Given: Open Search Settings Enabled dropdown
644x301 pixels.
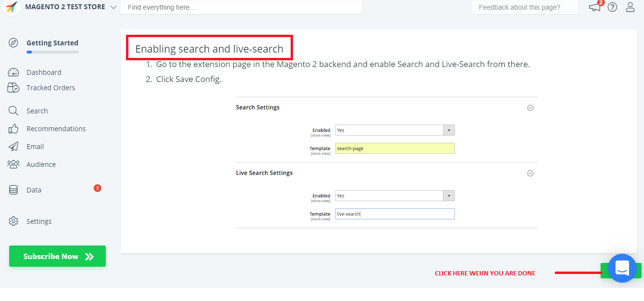Looking at the screenshot, I should (395, 130).
